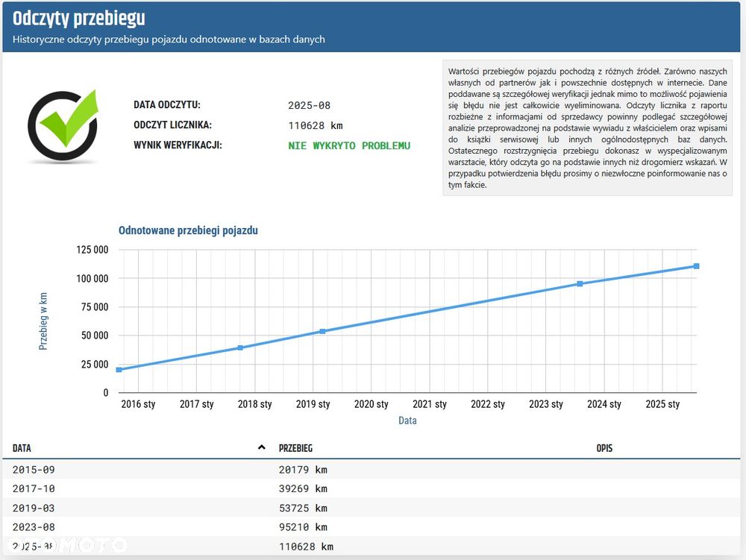Select the 2019-03 chart data point
Image resolution: width=746 pixels, height=560 pixels.
point(322,331)
